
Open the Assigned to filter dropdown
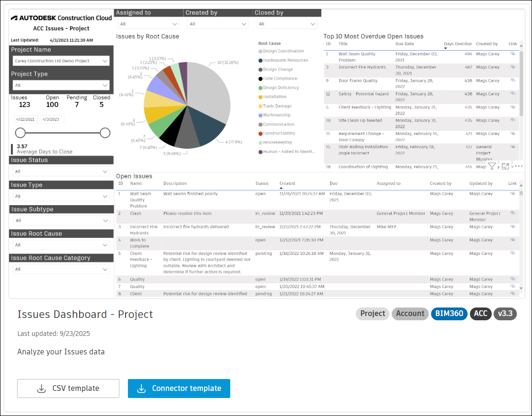click(x=149, y=24)
